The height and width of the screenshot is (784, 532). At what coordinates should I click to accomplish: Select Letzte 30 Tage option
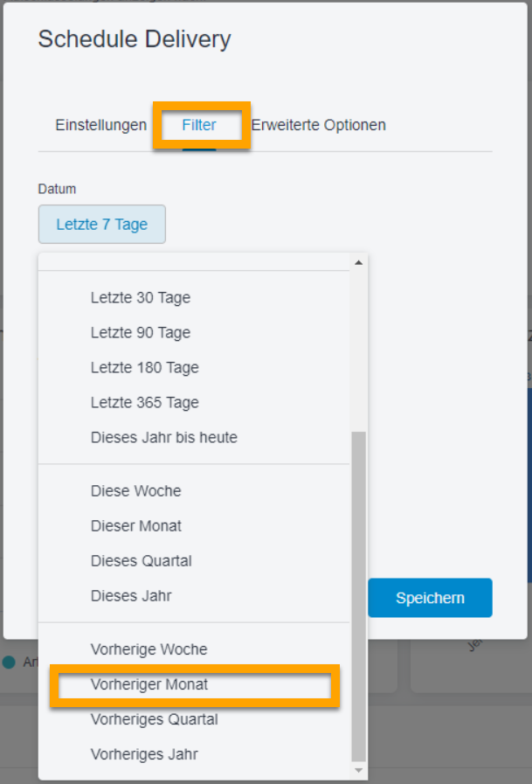click(141, 298)
